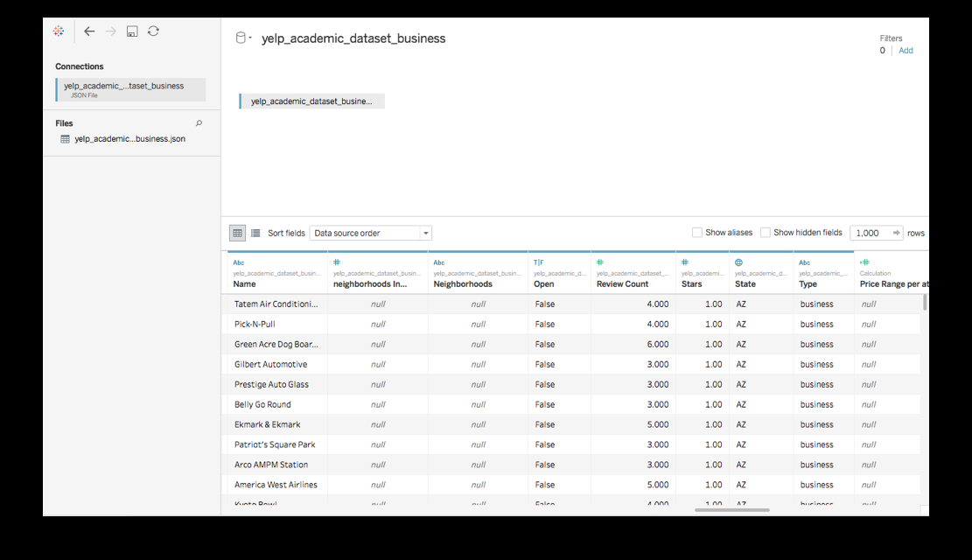
Task: Apply row count with the arrow button
Action: 897,233
